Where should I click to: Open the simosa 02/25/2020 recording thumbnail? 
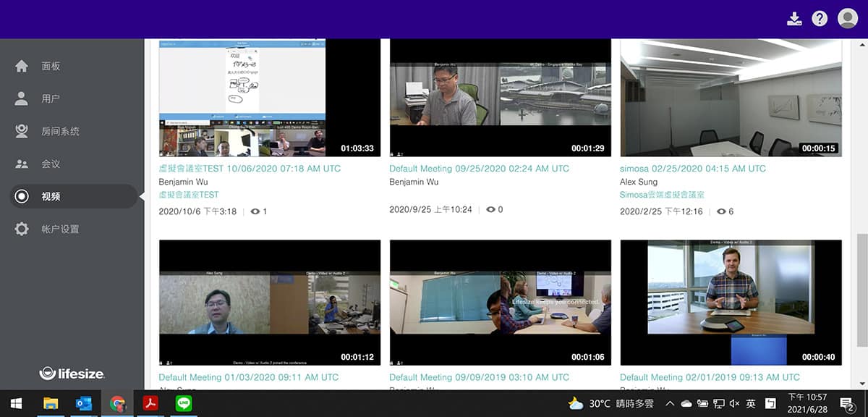click(x=731, y=98)
